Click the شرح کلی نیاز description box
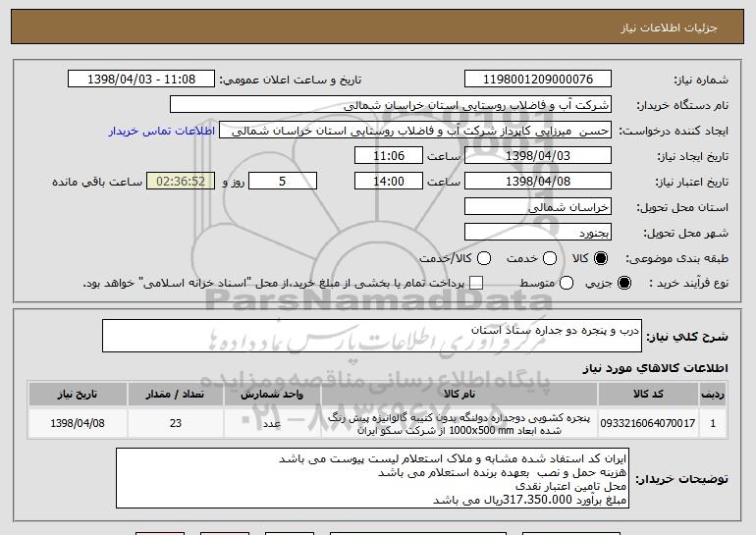Screen dimensions: 756x535 372,336
